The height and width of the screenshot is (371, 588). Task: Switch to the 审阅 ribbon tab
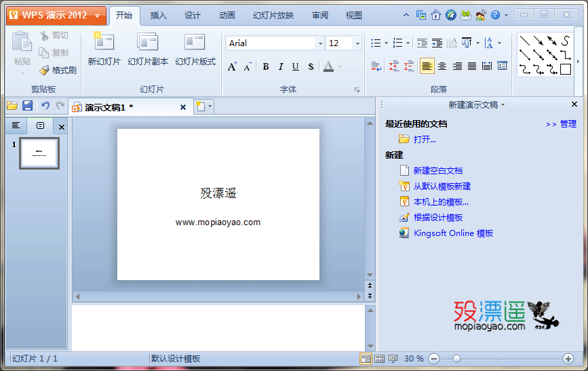pyautogui.click(x=320, y=16)
